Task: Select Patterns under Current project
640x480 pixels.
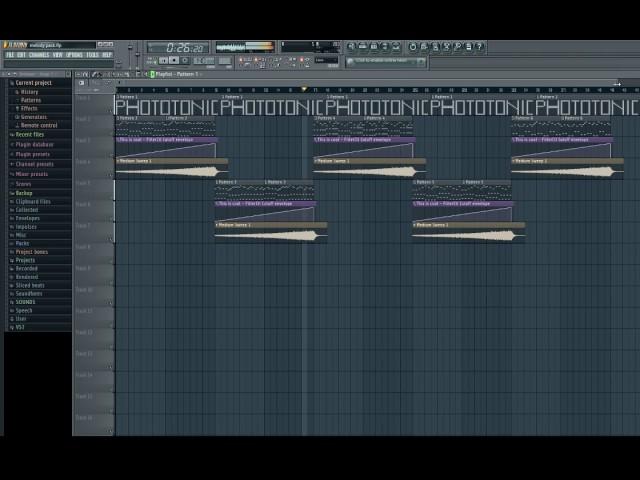Action: tap(31, 100)
